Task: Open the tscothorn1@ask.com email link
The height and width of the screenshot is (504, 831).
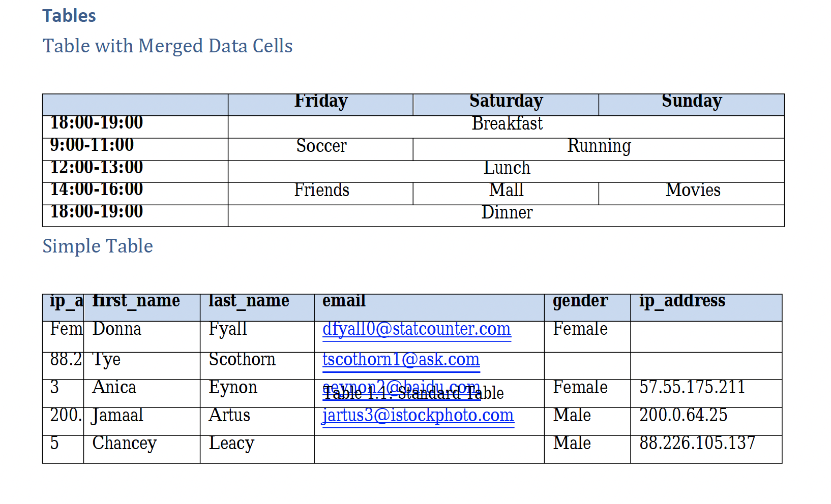Action: click(401, 360)
